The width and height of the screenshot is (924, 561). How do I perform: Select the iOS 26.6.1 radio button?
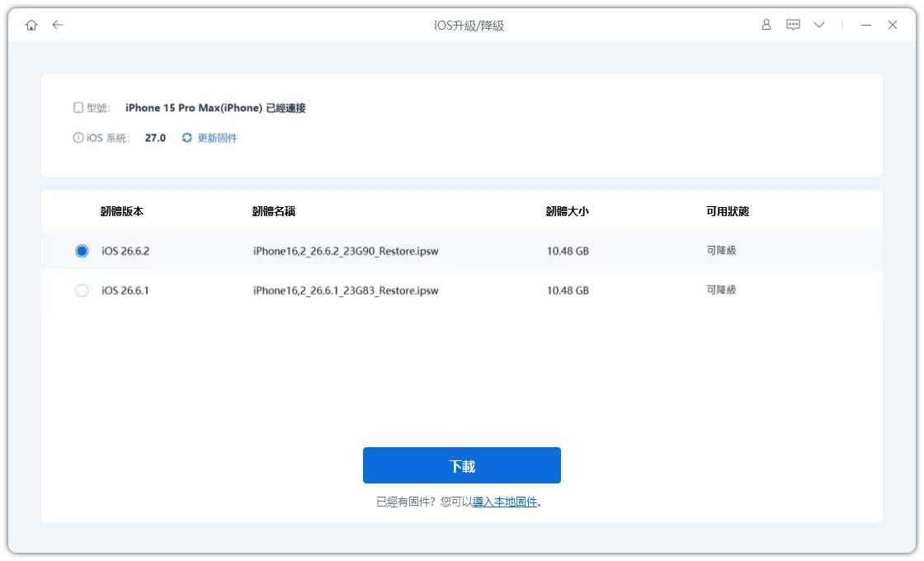pos(82,290)
